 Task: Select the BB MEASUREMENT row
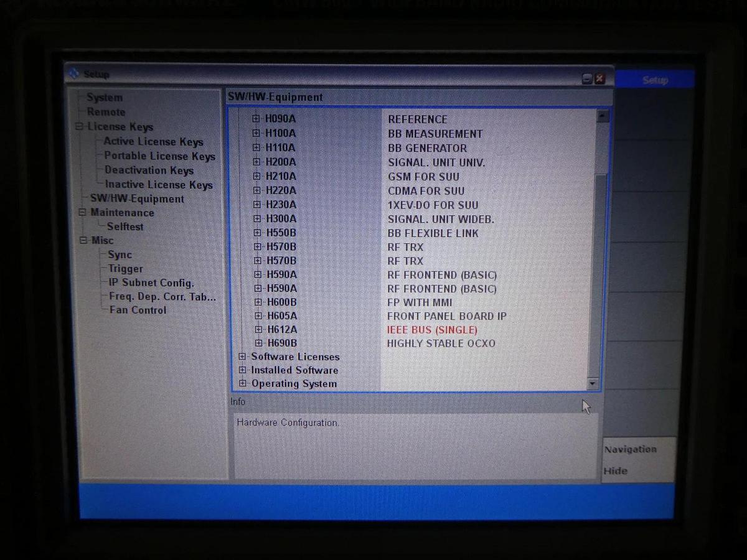pyautogui.click(x=435, y=134)
